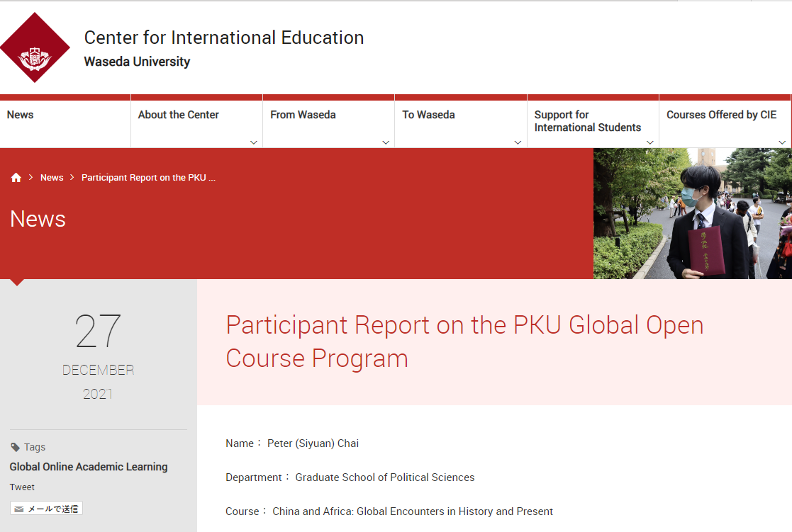
Task: Click the Participant Report article heading
Action: tap(464, 341)
